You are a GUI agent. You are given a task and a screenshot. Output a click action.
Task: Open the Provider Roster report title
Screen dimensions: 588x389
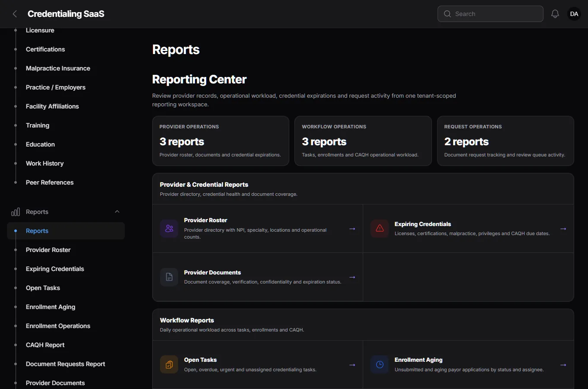(x=205, y=220)
